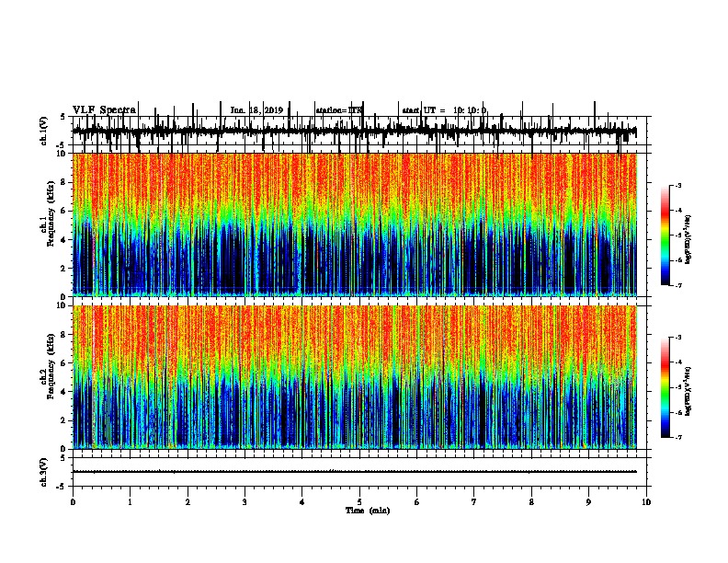Click the "8" tick on the Time axis
This screenshot has height=563, width=728.
pos(531,502)
